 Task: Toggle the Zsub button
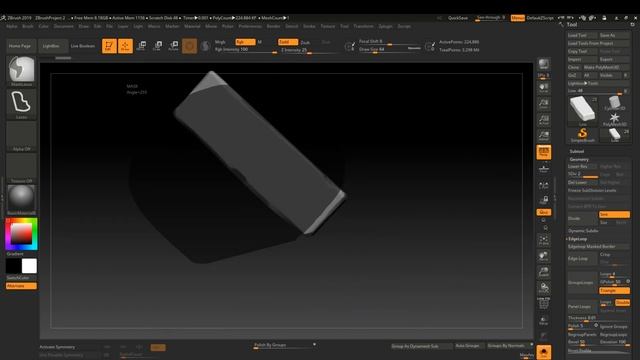click(306, 42)
